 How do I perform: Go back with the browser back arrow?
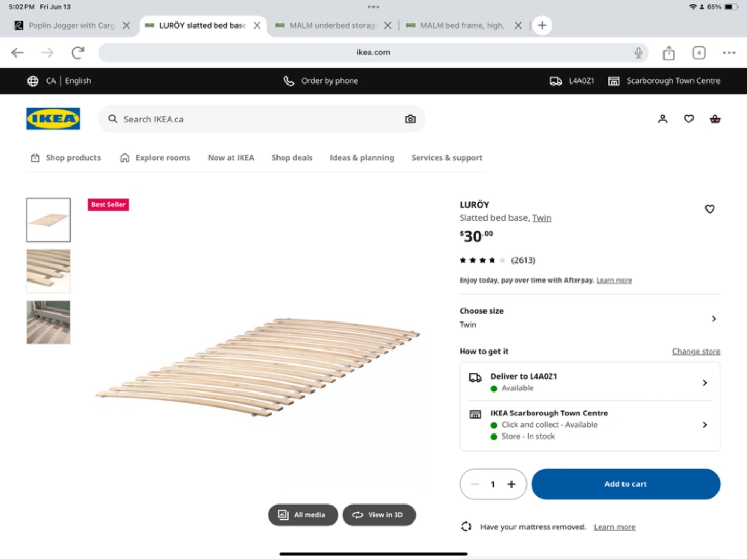[x=18, y=52]
